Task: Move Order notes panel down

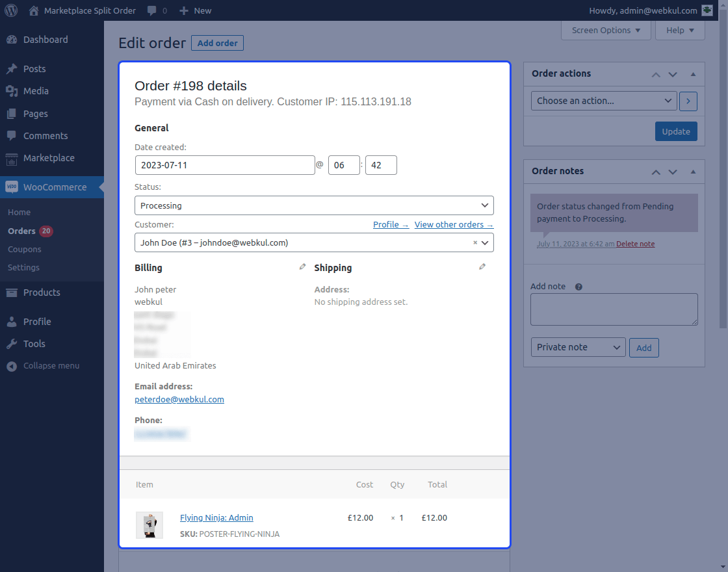Action: coord(672,172)
